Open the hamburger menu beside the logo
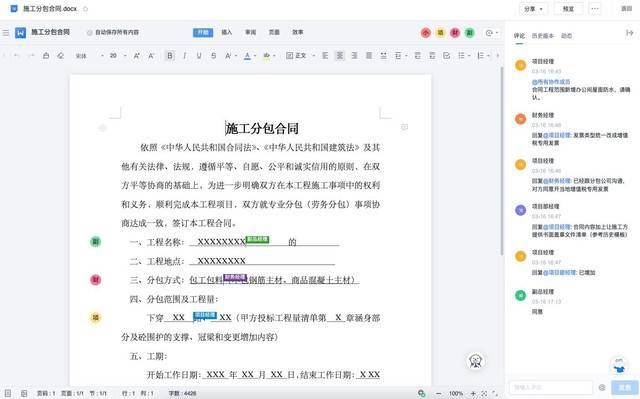This screenshot has width=640, height=399. 6,33
